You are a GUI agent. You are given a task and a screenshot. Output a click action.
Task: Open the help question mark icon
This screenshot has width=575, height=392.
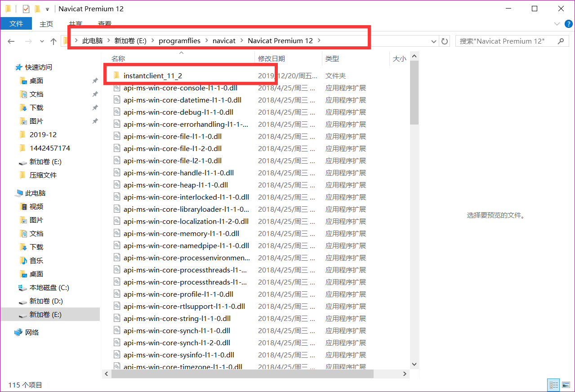(x=568, y=24)
